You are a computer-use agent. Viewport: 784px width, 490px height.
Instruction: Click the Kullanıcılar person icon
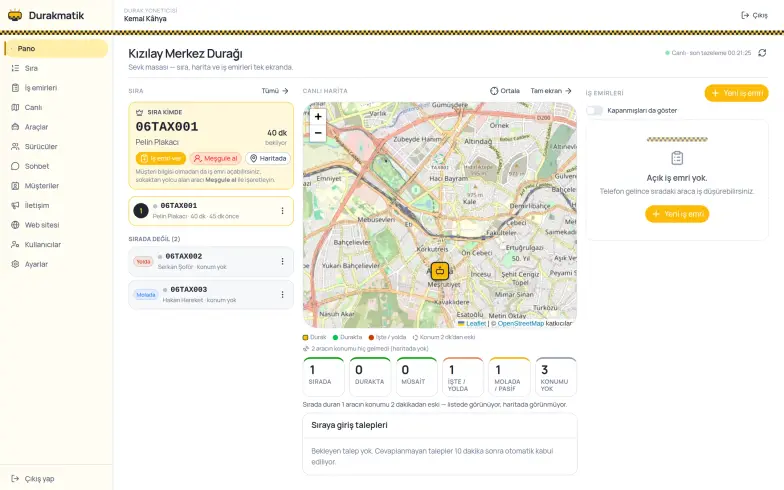(x=15, y=244)
